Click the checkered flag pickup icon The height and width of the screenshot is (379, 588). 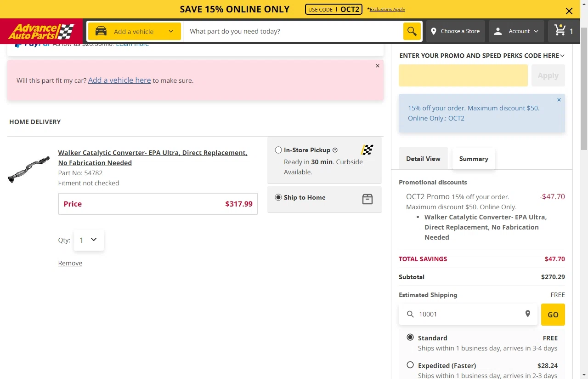[367, 149]
